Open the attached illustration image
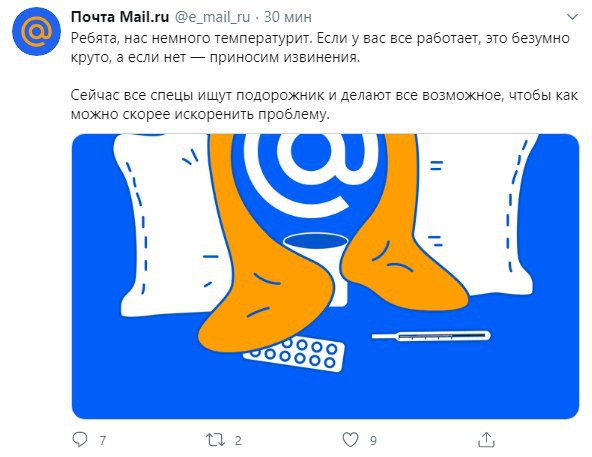This screenshot has width=592, height=457. click(x=325, y=276)
